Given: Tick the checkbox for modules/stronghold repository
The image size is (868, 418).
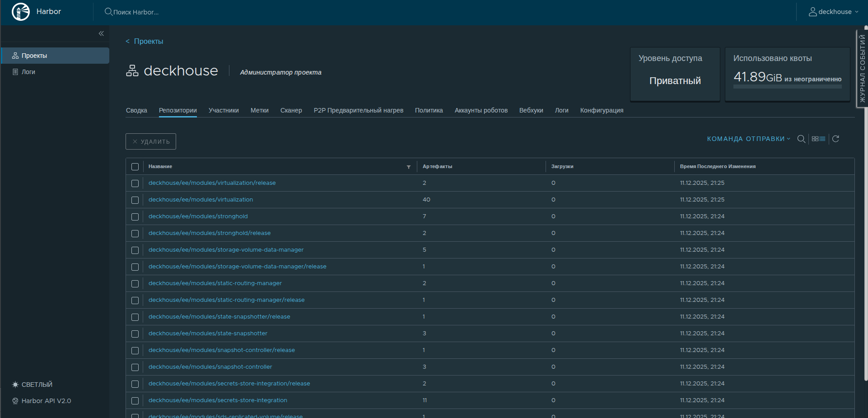Looking at the screenshot, I should [x=135, y=217].
